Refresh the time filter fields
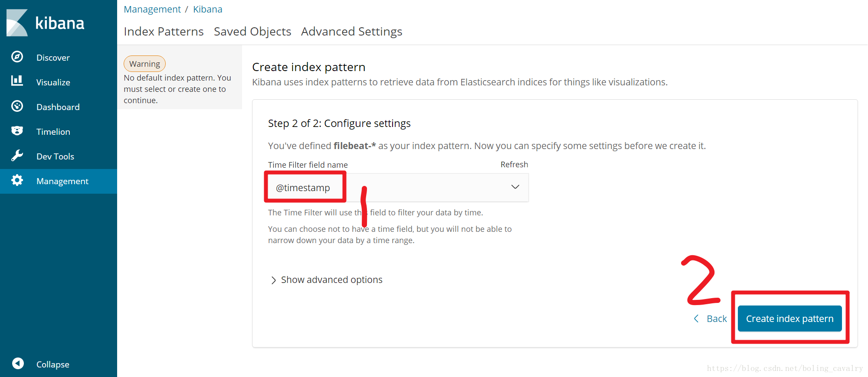Image resolution: width=868 pixels, height=377 pixels. pyautogui.click(x=514, y=164)
